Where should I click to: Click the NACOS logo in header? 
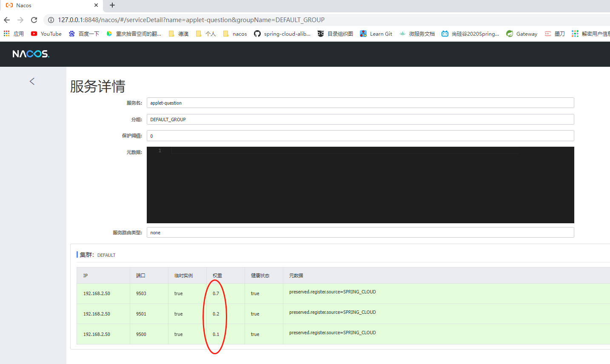(x=31, y=54)
